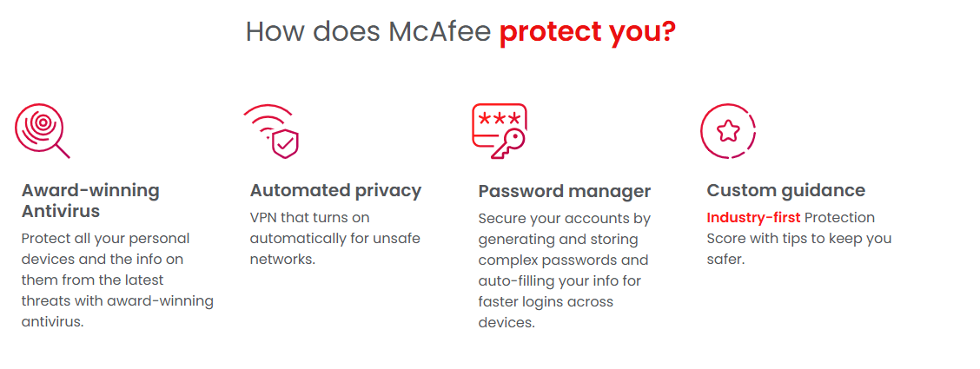This screenshot has height=369, width=980.
Task: Click the word Antivirus in first heading
Action: click(x=60, y=211)
